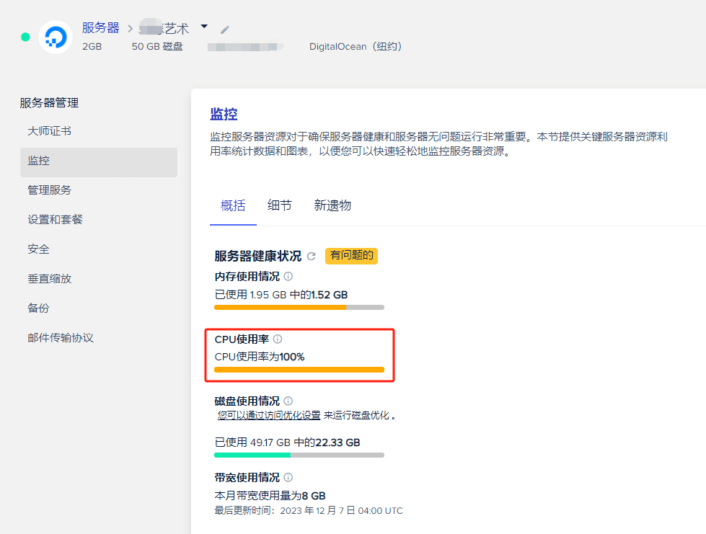This screenshot has height=534, width=706.
Task: Click the 有问题的 health status badge
Action: tap(350, 256)
